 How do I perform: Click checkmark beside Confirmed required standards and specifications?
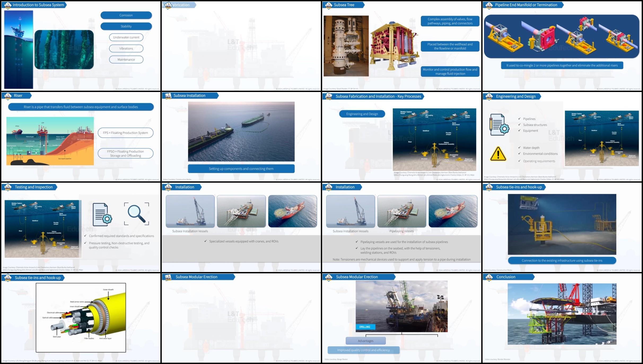[85, 235]
